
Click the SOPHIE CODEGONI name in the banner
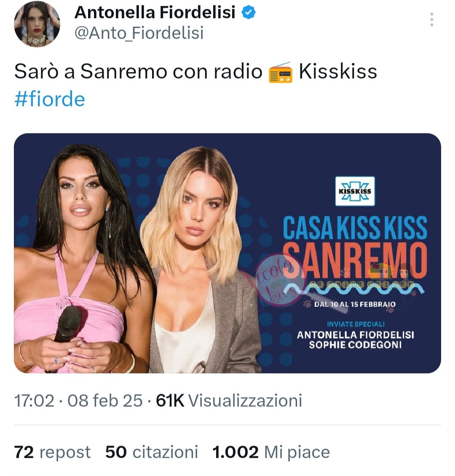(355, 345)
